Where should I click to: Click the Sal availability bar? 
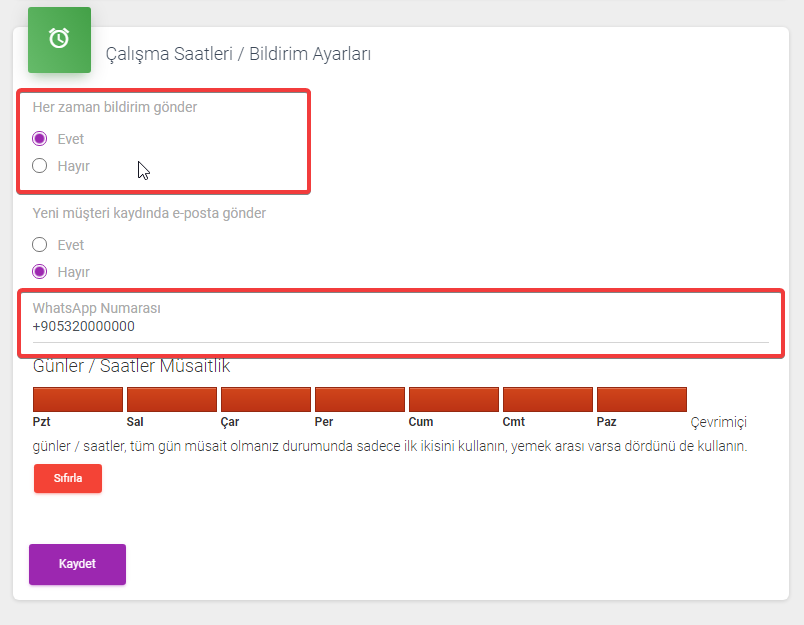click(172, 399)
